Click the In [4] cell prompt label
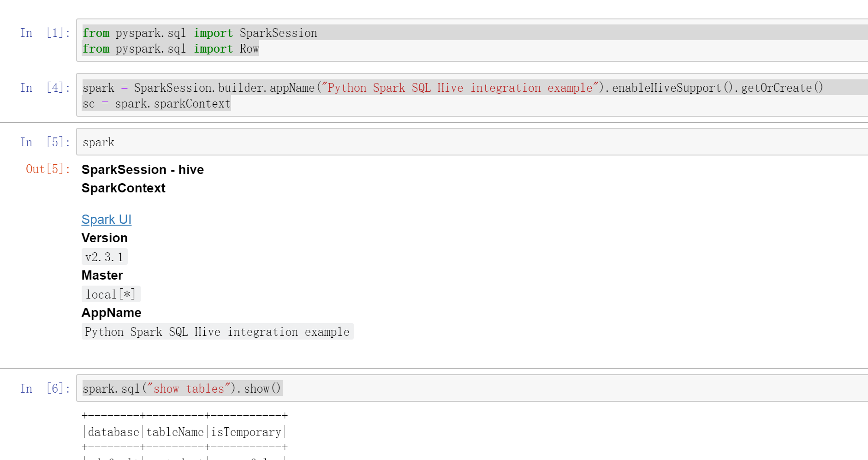The height and width of the screenshot is (460, 868). click(x=44, y=88)
